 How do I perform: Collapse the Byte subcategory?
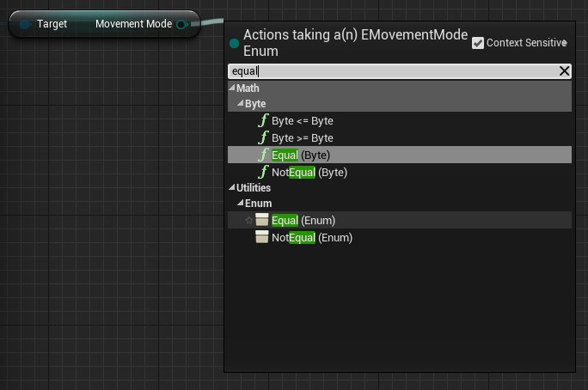241,103
